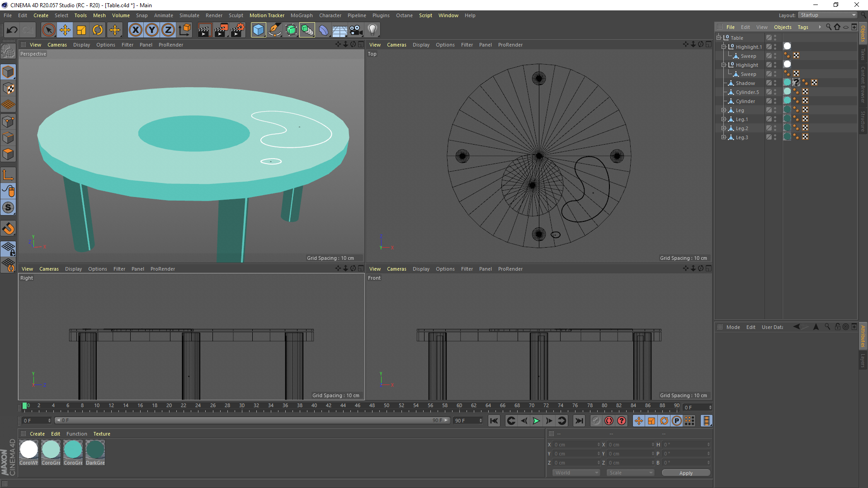Toggle visibility dots of Shadow object
Viewport: 868px width, 488px height.
coord(775,83)
